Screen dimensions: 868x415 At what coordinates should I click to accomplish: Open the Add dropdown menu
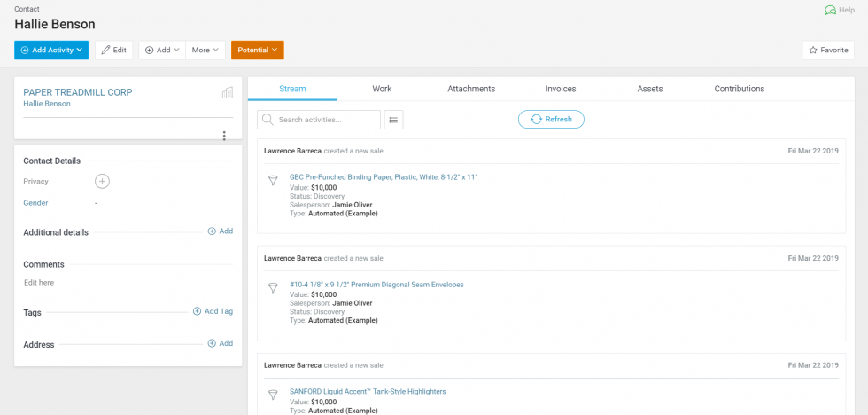(162, 51)
